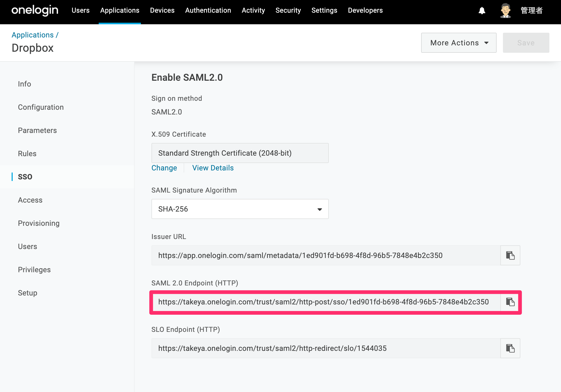
Task: Open the Authentication top menu
Action: pos(208,11)
